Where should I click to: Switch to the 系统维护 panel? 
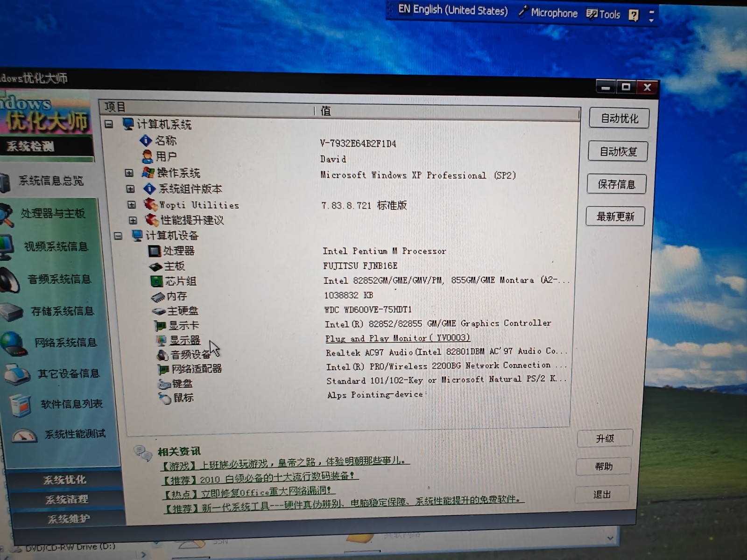(68, 519)
